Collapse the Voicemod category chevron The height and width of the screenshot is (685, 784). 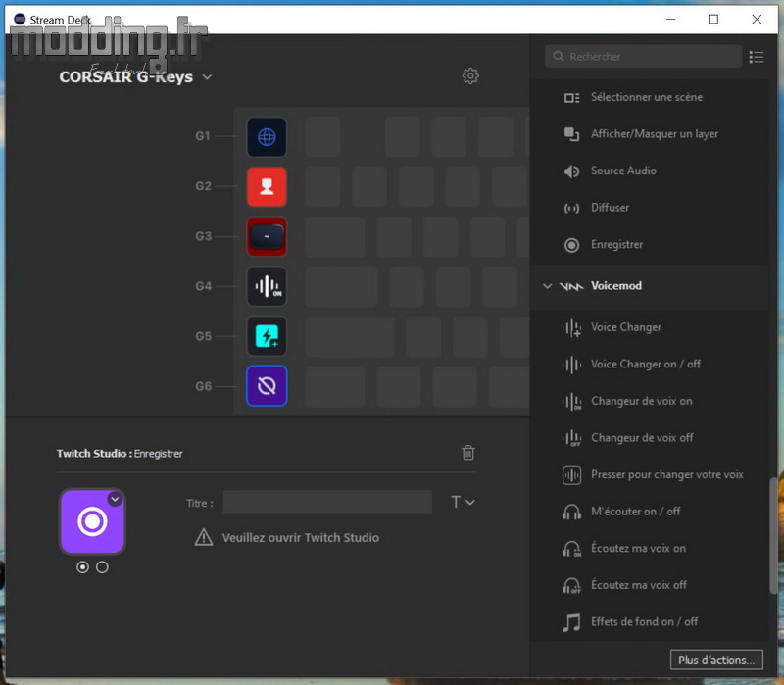[x=547, y=286]
